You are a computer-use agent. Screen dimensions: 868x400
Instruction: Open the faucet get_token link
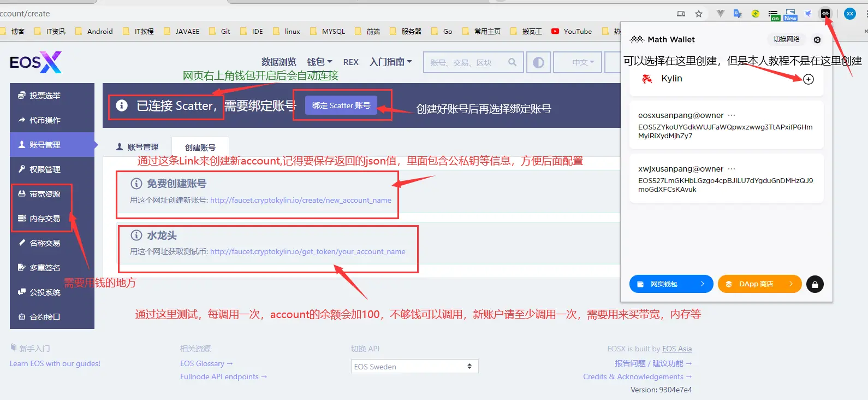coord(308,251)
